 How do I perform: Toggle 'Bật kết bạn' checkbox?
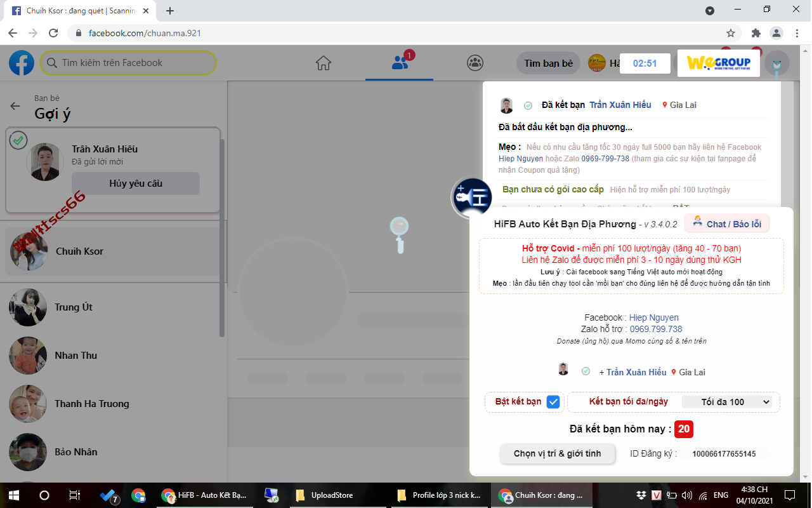click(553, 402)
